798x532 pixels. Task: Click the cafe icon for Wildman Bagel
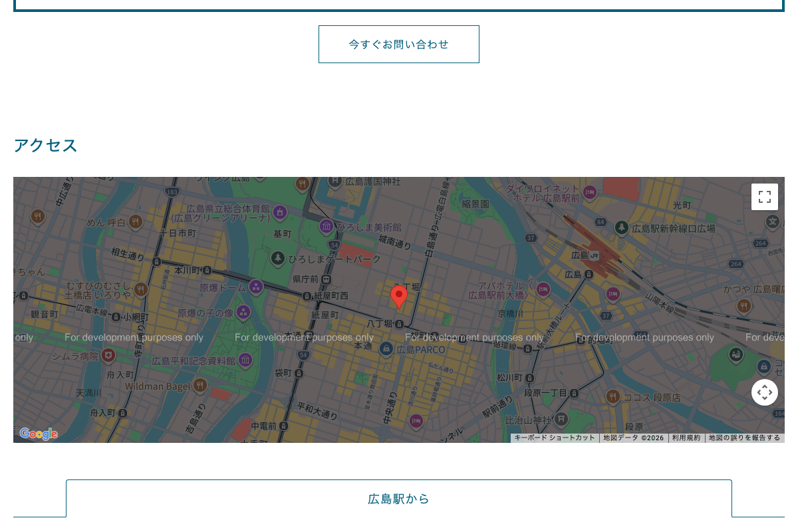tap(199, 386)
